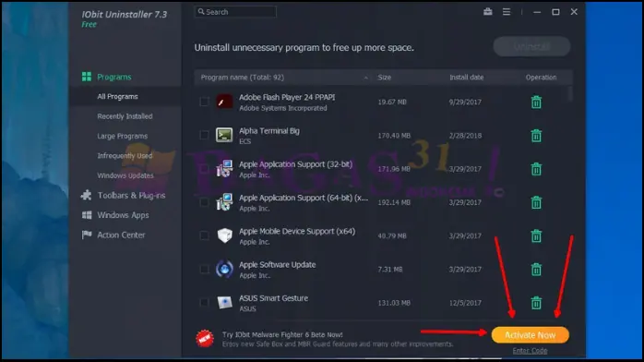Open the hamburger options menu

pos(507,12)
